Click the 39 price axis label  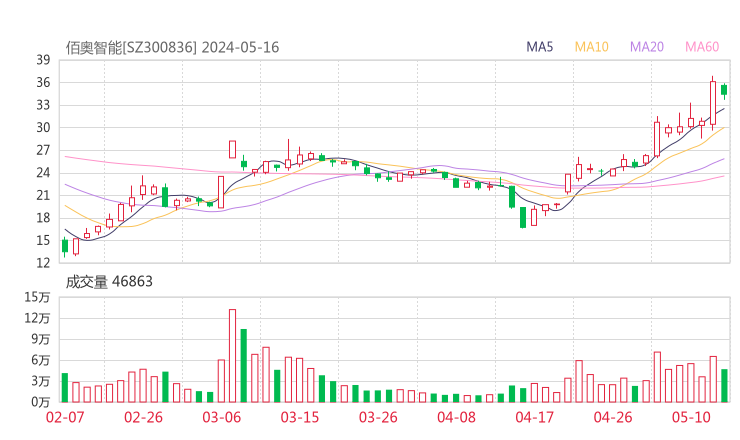43,60
